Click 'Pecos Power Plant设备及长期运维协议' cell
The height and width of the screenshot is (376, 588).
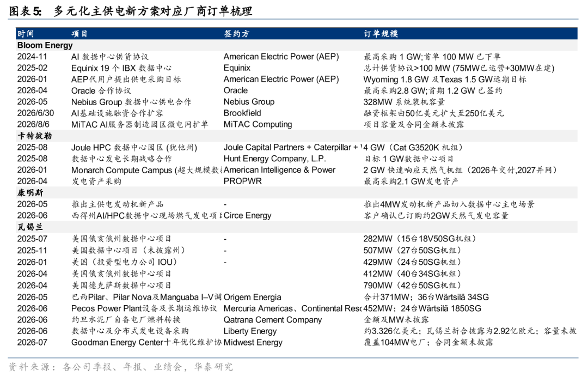click(x=144, y=308)
